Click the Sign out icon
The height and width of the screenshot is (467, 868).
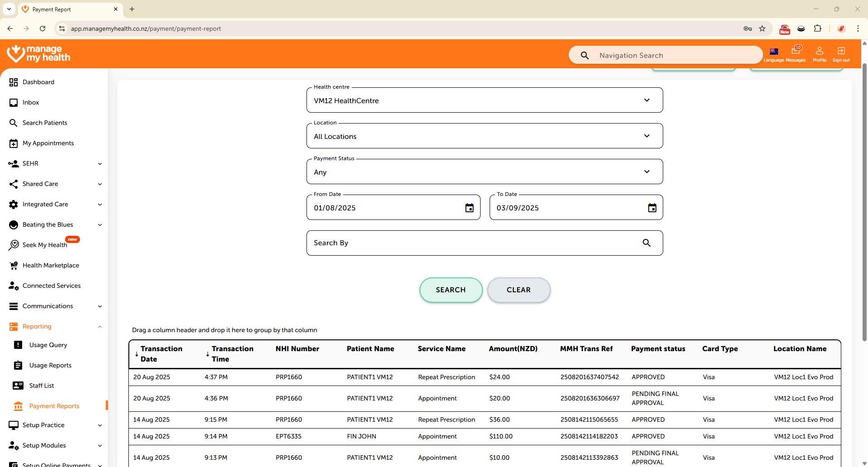pyautogui.click(x=841, y=51)
